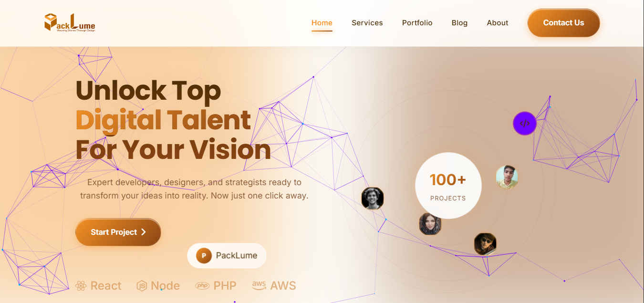Viewport: 644px width, 303px height.
Task: Select the woman with dark hair avatar
Action: click(430, 224)
